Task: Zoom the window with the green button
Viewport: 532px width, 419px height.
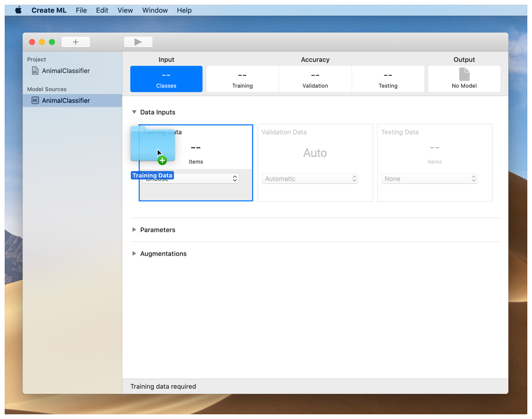Action: 52,42
